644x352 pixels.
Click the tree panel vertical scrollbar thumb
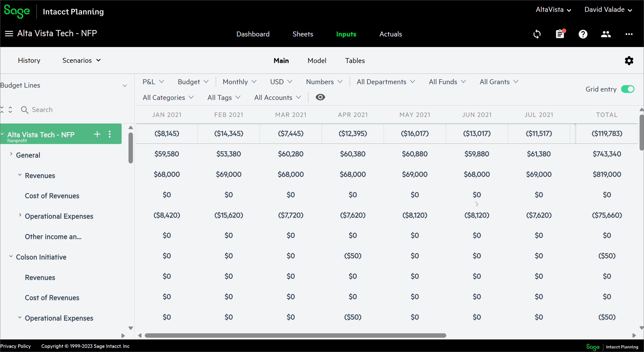point(130,148)
